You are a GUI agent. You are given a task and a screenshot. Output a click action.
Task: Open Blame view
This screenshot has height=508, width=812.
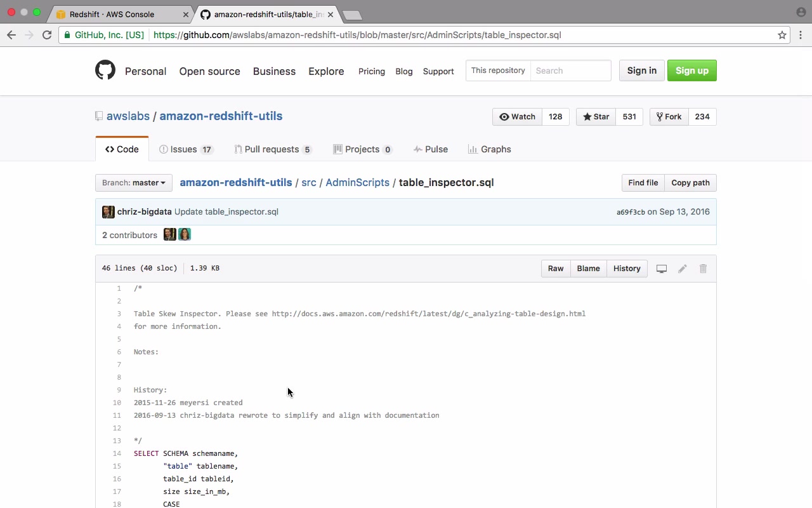[589, 269]
